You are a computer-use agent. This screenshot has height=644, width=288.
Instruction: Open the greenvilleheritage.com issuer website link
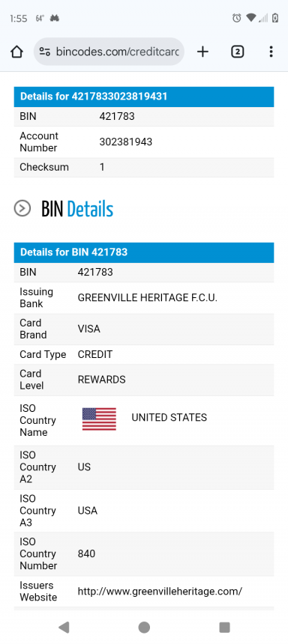click(160, 592)
